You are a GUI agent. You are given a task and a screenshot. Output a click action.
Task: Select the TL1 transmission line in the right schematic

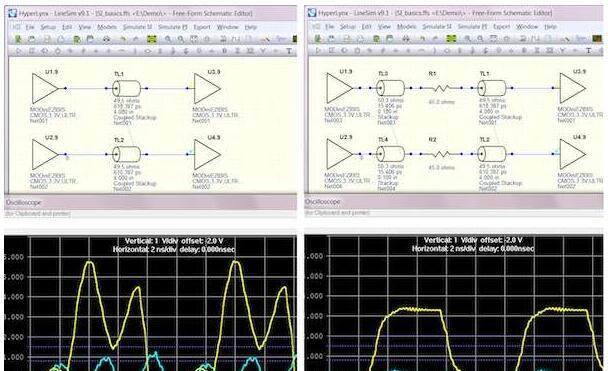click(492, 88)
